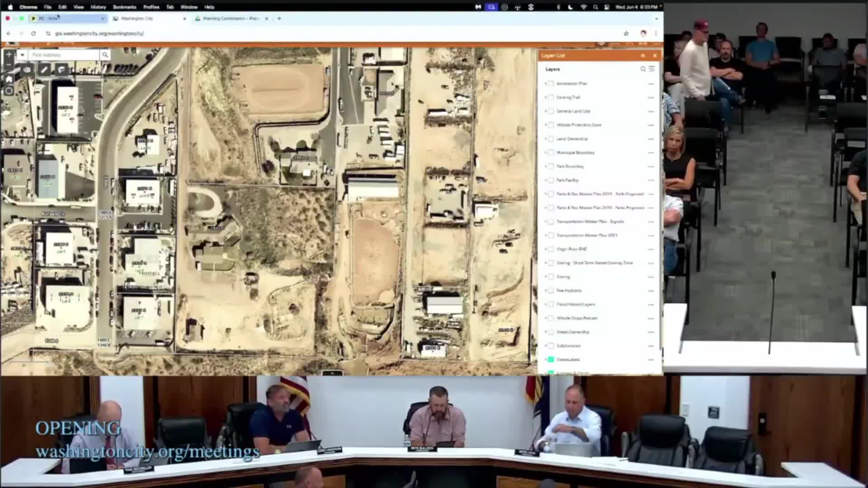Viewport: 868px width, 488px height.
Task: Reload the page in Chrome
Action: pos(33,33)
